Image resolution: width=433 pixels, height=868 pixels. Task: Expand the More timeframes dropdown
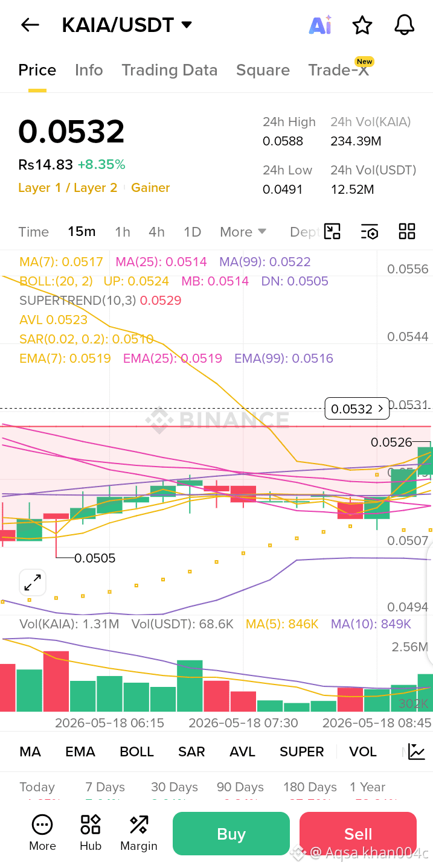243,232
